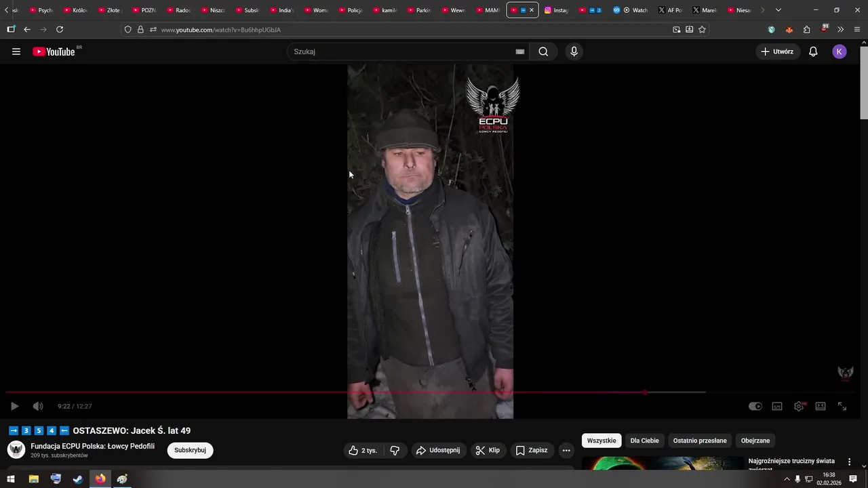The width and height of the screenshot is (868, 488).
Task: Subscribe with Subskrybuj button
Action: click(x=190, y=450)
